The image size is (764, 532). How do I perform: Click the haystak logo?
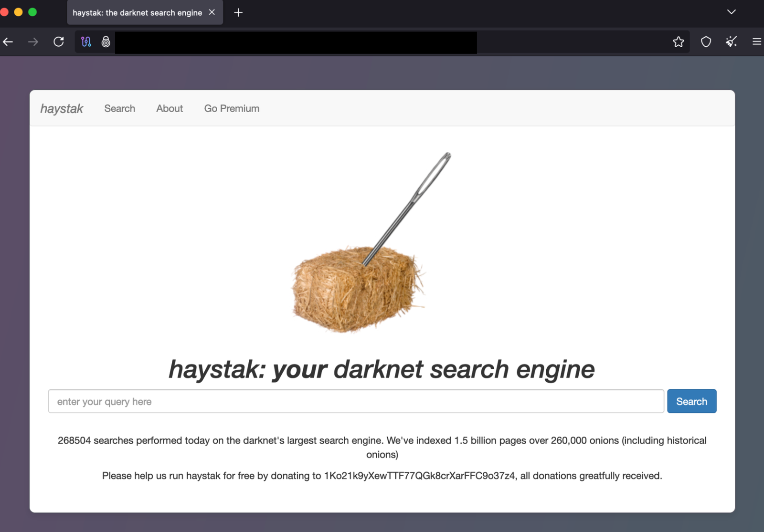[61, 108]
